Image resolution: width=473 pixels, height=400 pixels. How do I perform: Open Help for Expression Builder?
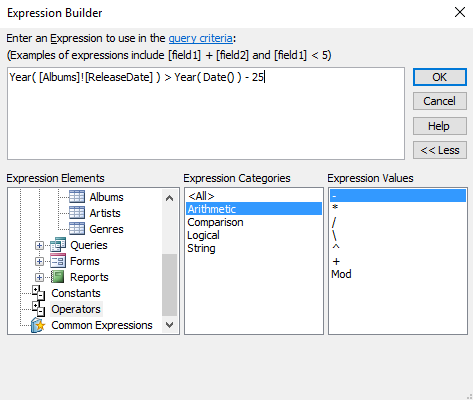440,126
